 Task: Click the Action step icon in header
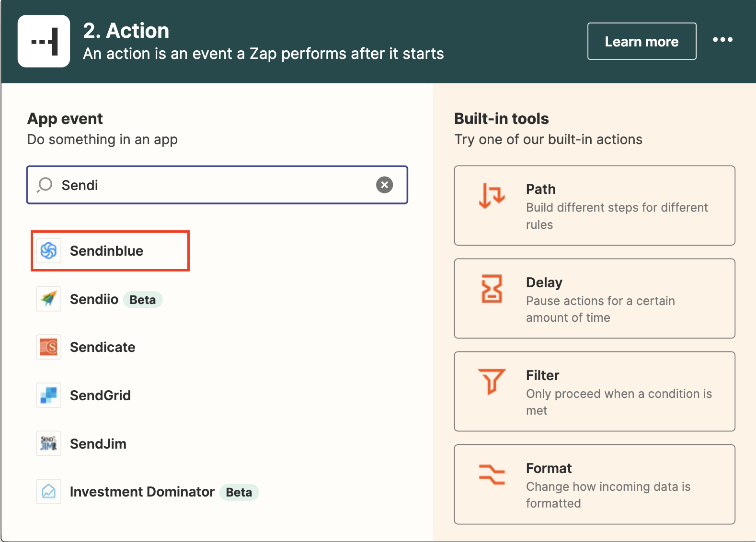(x=44, y=41)
